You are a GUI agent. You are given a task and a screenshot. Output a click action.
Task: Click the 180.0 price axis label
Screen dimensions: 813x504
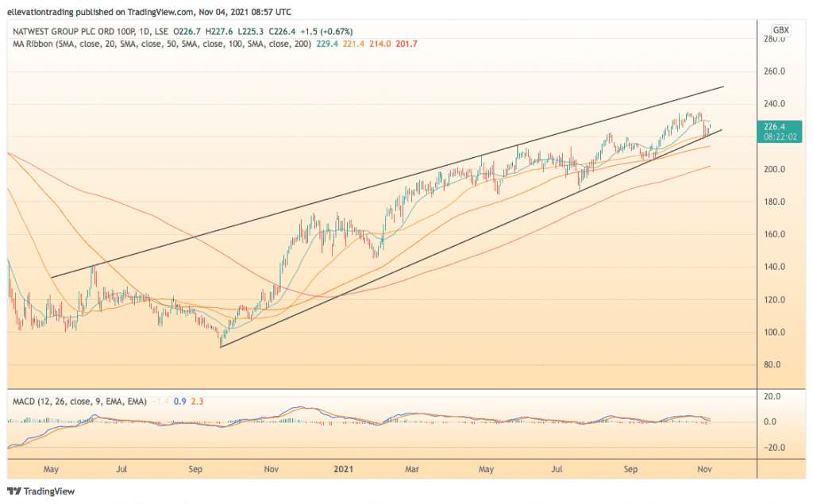[775, 202]
